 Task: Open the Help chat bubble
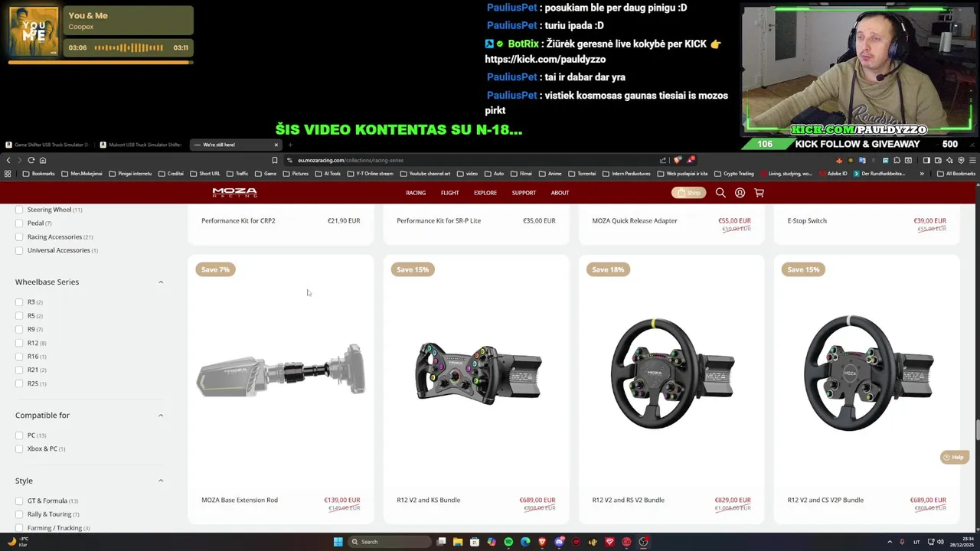pos(954,457)
